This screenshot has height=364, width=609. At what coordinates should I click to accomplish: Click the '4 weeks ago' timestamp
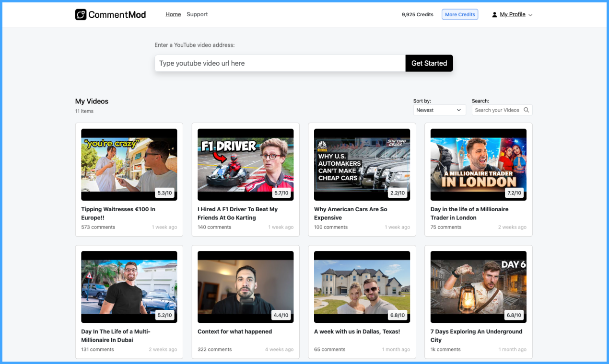(279, 349)
